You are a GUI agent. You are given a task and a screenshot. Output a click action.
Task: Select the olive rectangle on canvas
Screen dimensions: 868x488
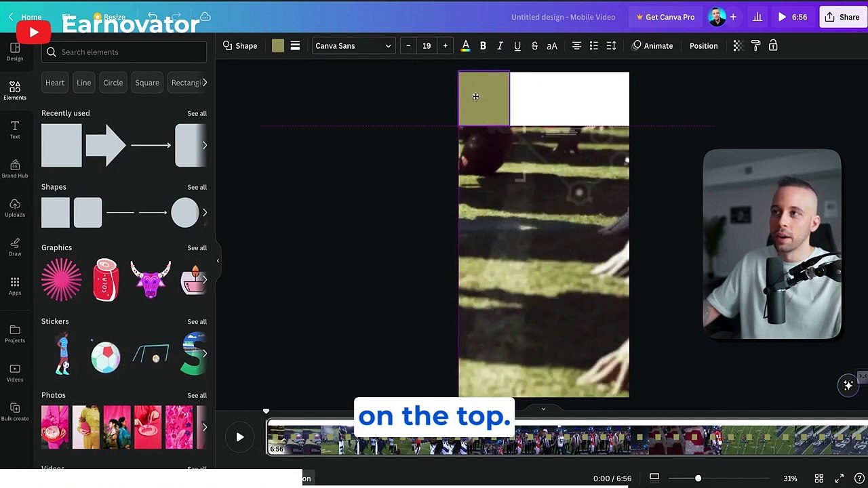tap(484, 99)
